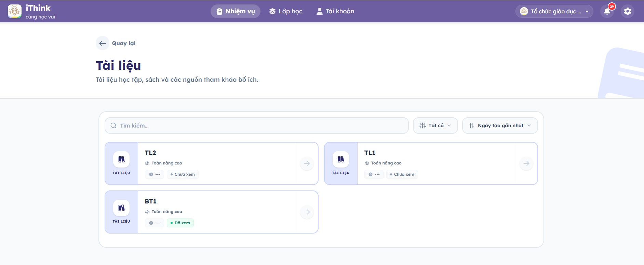This screenshot has width=644, height=265.
Task: Click the arrow on the TL2 card
Action: coord(307,163)
